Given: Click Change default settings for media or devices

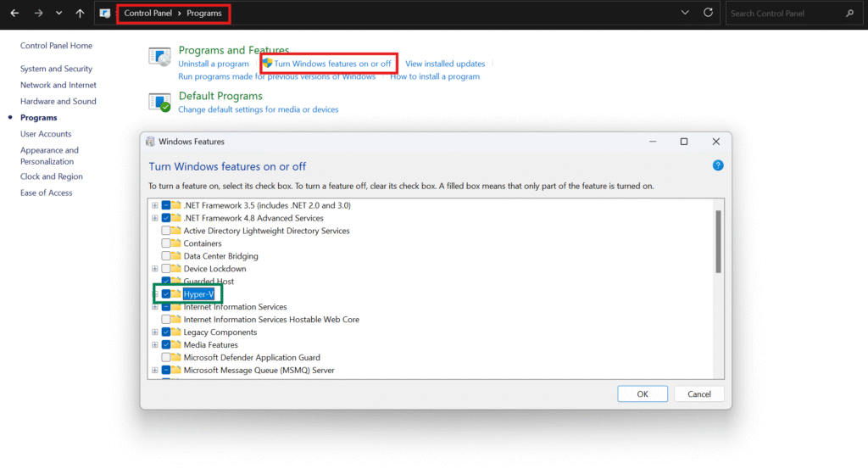Looking at the screenshot, I should point(258,109).
